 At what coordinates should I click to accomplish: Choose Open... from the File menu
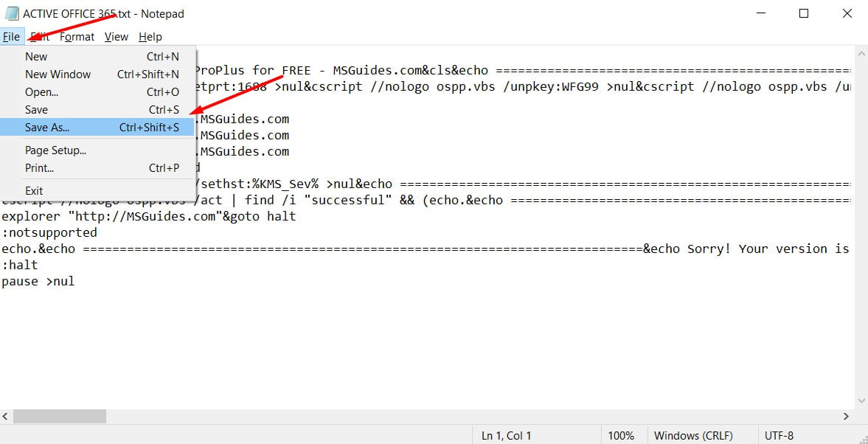tap(98, 92)
